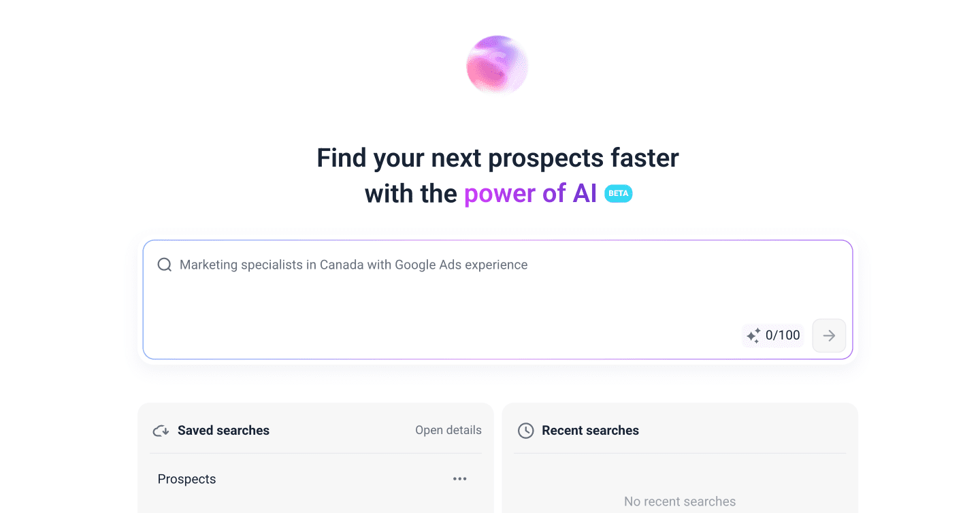Click the words "with the" in headline
This screenshot has width=980, height=513.
pyautogui.click(x=410, y=194)
